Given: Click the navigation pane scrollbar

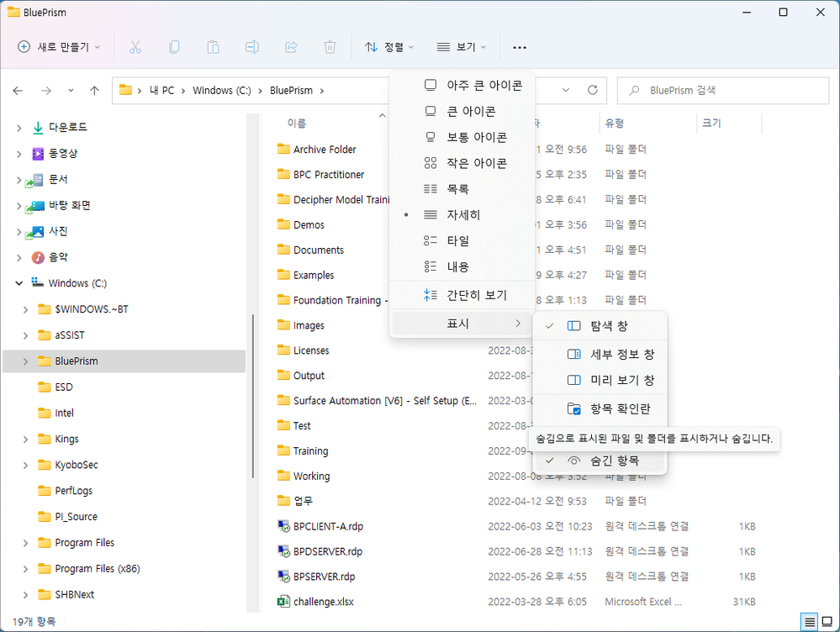Looking at the screenshot, I should pos(253,397).
